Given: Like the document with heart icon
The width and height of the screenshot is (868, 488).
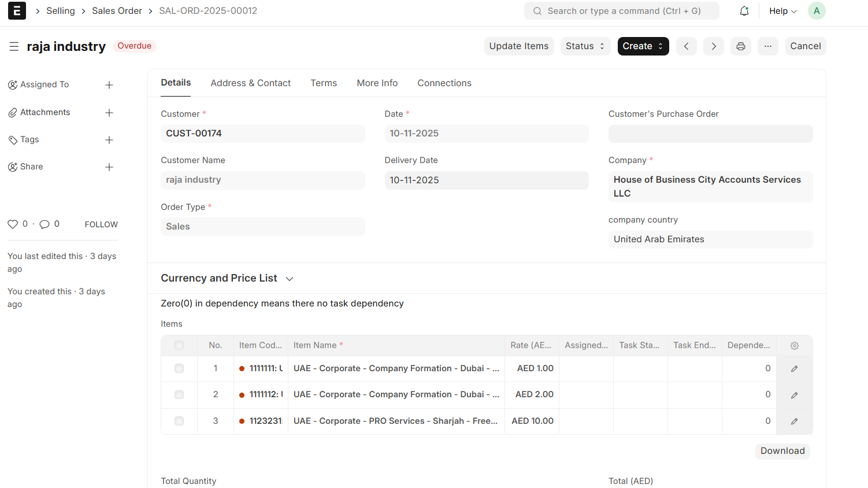Looking at the screenshot, I should pyautogui.click(x=13, y=224).
